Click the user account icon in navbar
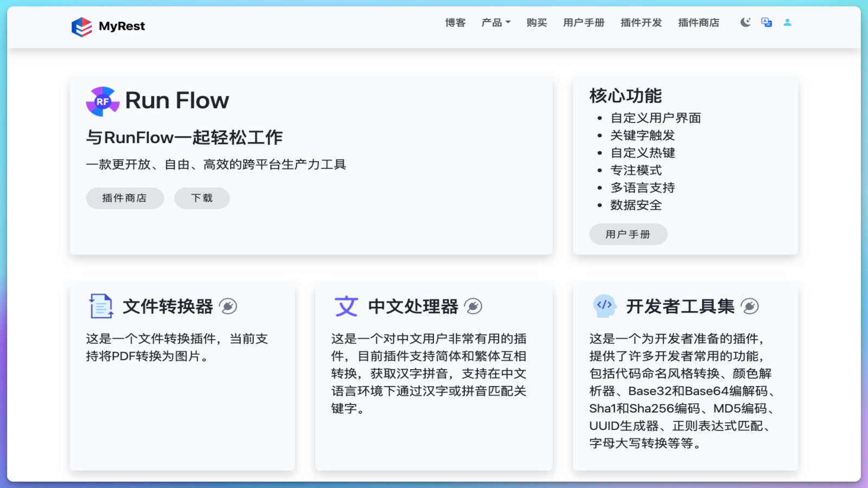The image size is (868, 488). tap(787, 22)
